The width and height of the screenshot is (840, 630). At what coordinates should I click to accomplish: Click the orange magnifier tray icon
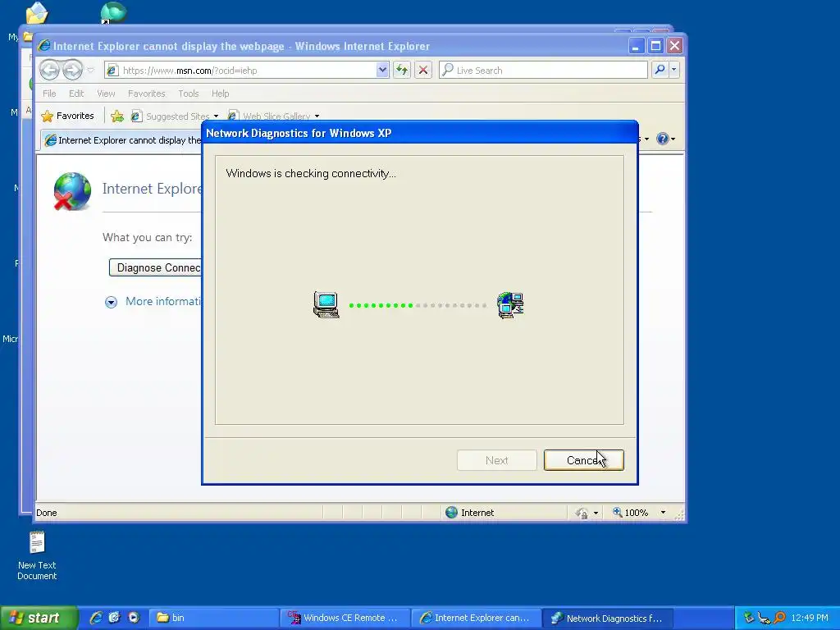click(x=779, y=618)
